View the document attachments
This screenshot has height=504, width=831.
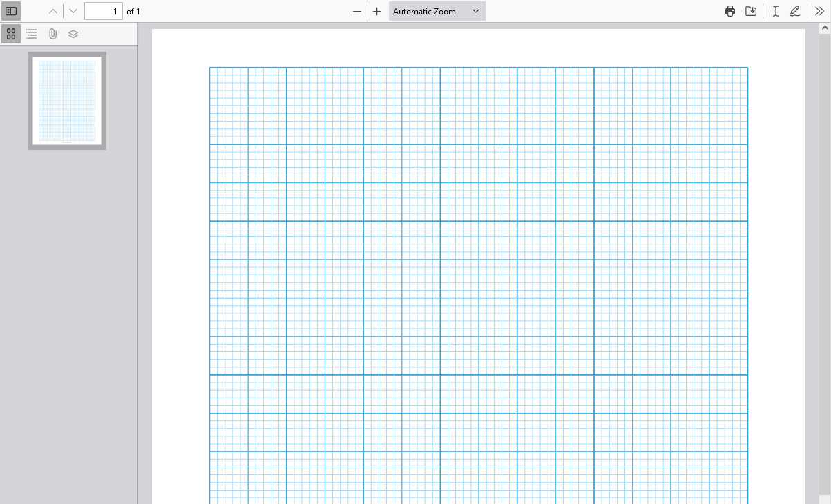(x=52, y=33)
